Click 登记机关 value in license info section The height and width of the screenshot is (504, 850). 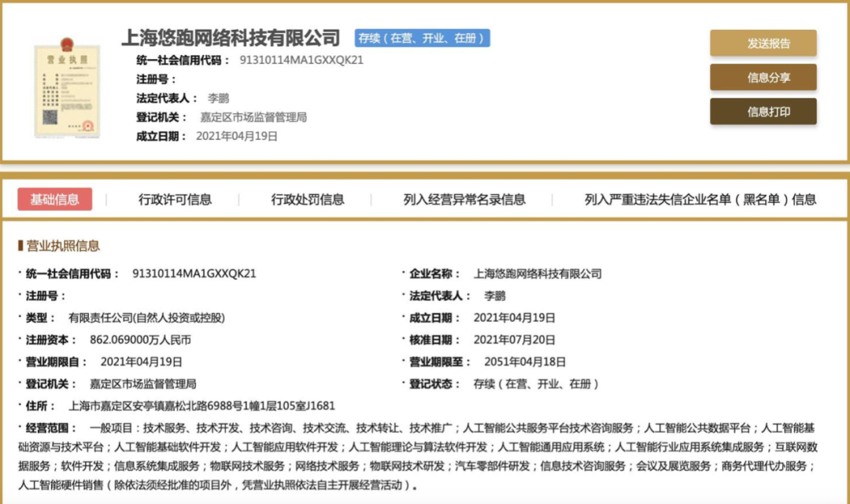[x=142, y=384]
